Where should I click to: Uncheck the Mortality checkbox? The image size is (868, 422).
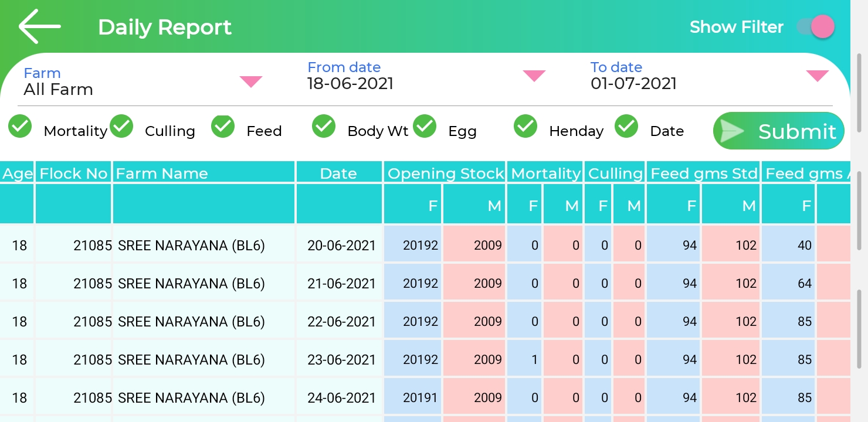(20, 127)
